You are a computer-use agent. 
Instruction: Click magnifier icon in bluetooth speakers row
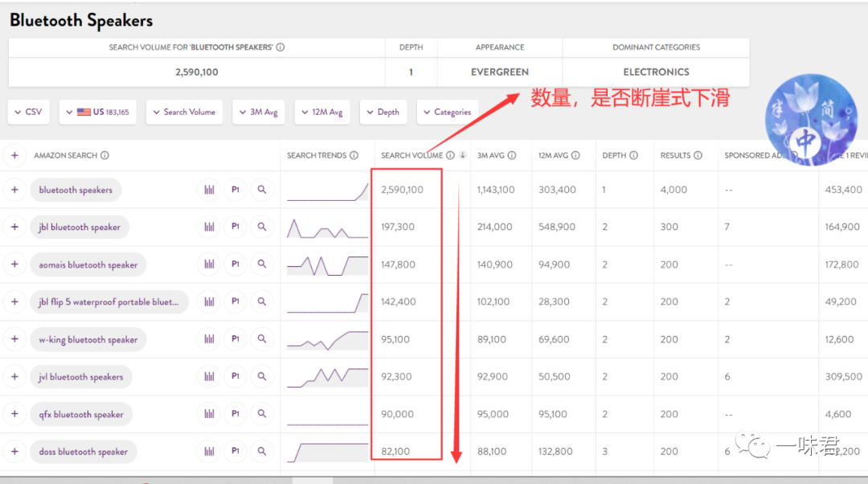pos(262,190)
